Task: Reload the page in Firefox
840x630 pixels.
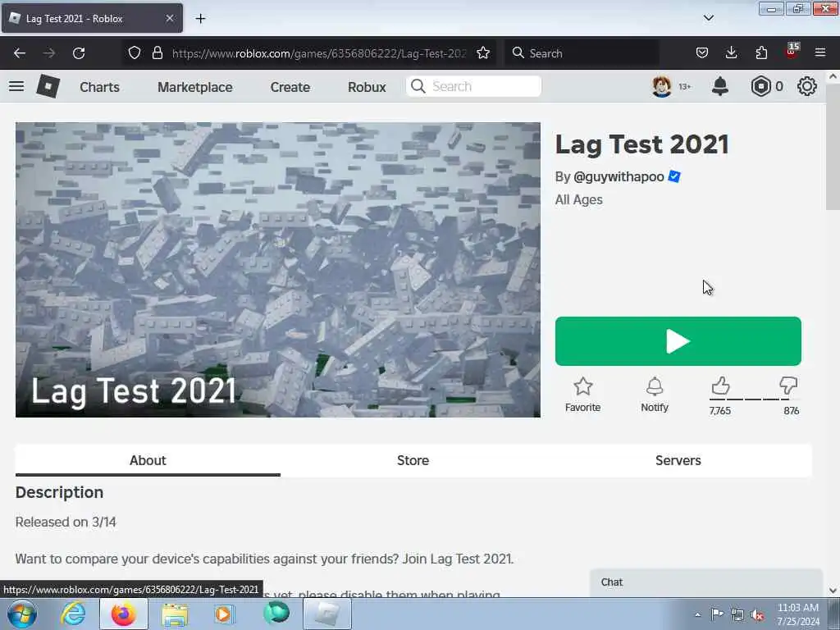Action: (79, 53)
